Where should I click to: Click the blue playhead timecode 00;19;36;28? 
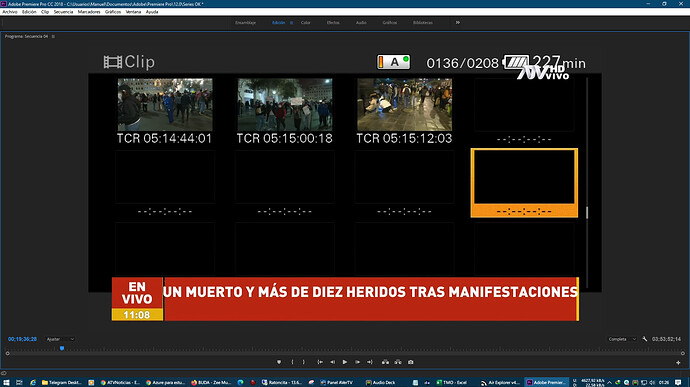22,339
